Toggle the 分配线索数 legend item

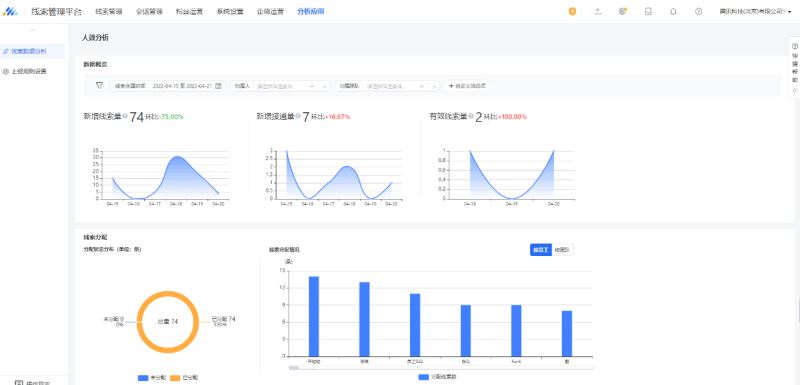[437, 377]
